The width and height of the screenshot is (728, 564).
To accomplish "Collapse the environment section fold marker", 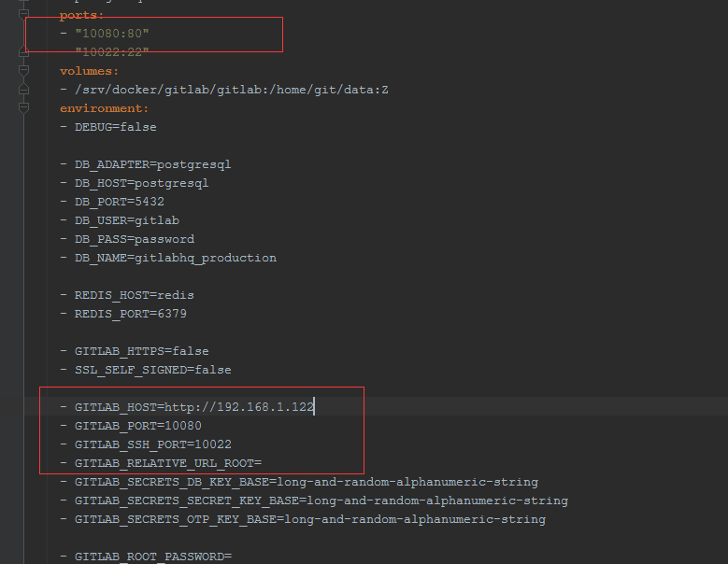I will pos(23,108).
